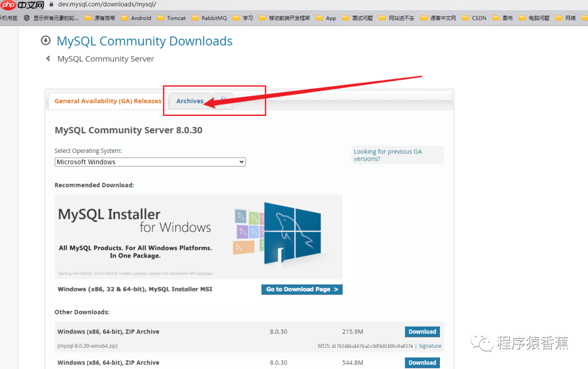Open the Signature link for the MD5 checksum

pyautogui.click(x=430, y=346)
